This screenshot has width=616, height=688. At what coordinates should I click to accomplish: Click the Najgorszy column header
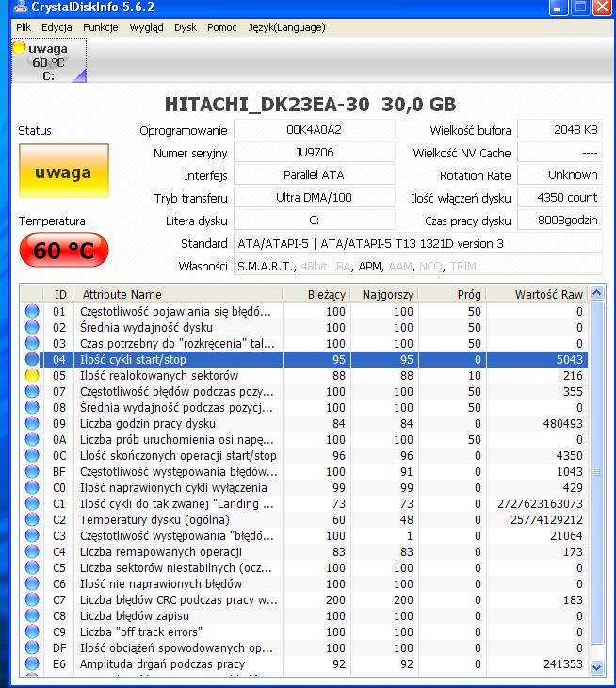(384, 294)
